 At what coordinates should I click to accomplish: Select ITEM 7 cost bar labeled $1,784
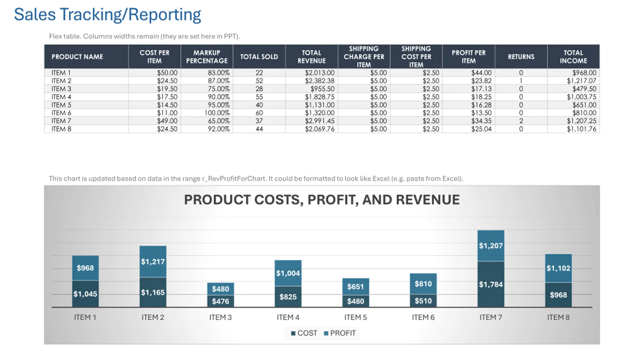click(491, 284)
